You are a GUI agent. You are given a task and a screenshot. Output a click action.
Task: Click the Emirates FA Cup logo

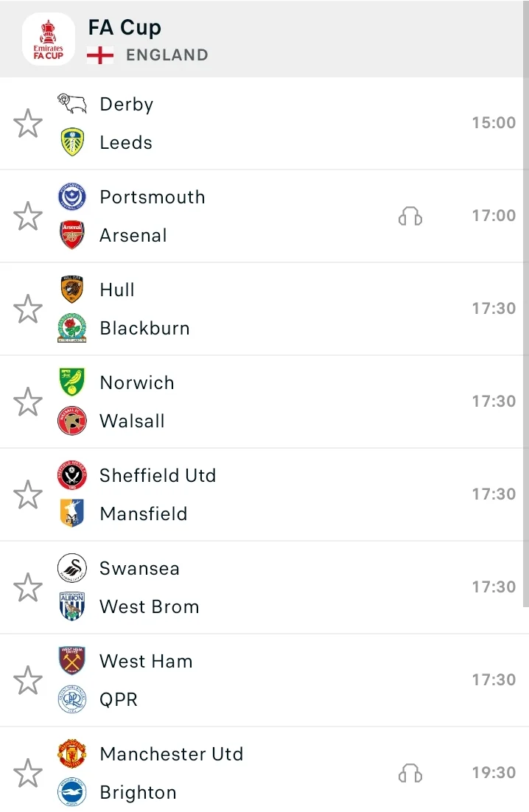click(48, 39)
